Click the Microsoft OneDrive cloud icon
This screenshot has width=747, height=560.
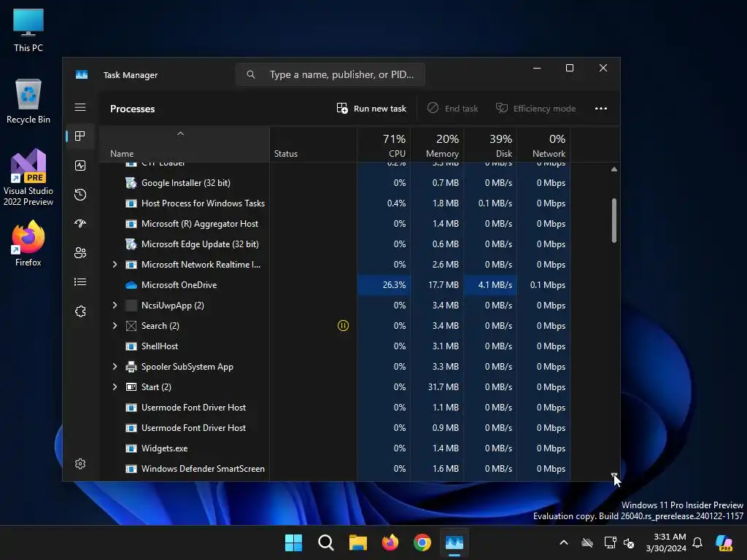pos(131,285)
